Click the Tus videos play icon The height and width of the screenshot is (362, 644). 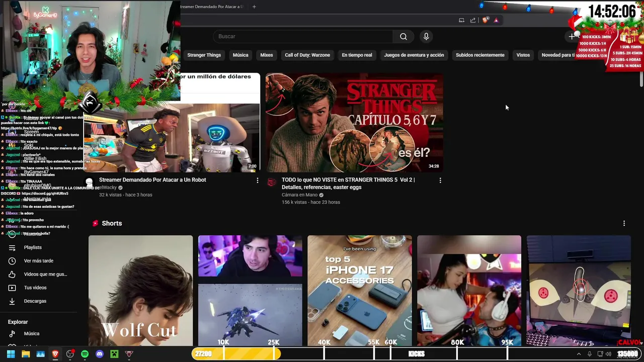pos(12,288)
